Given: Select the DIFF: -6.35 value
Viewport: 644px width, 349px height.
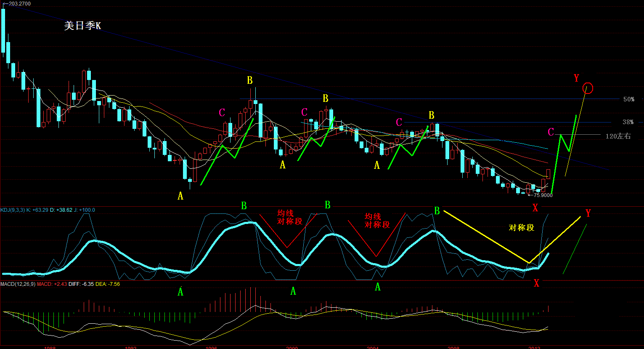Looking at the screenshot, I should click(x=81, y=284).
